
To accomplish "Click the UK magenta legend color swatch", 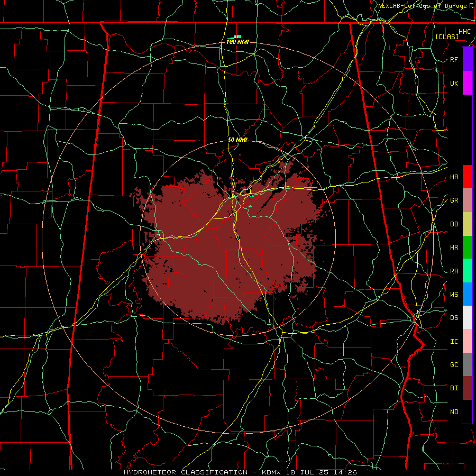I will click(x=467, y=83).
